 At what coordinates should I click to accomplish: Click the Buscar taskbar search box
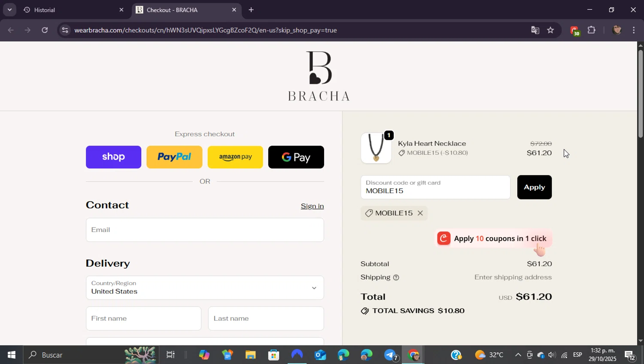(90, 355)
